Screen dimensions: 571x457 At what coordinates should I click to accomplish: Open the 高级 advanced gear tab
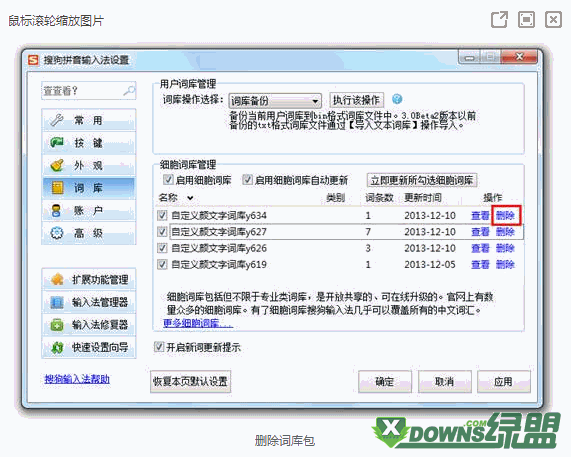[x=88, y=233]
